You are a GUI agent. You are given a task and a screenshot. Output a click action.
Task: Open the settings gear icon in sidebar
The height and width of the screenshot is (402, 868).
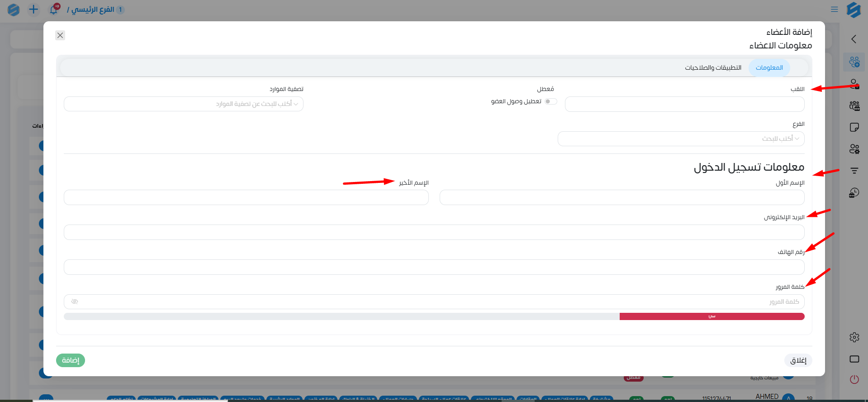854,337
